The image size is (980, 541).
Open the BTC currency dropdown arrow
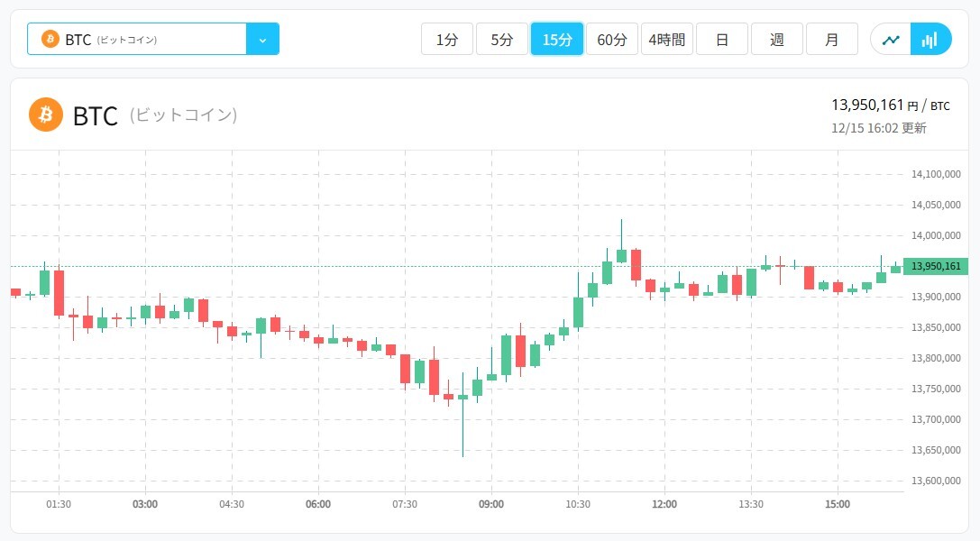[x=262, y=40]
